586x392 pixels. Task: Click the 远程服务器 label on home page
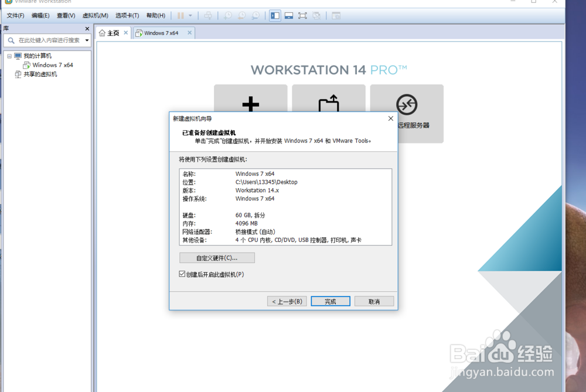click(x=413, y=125)
